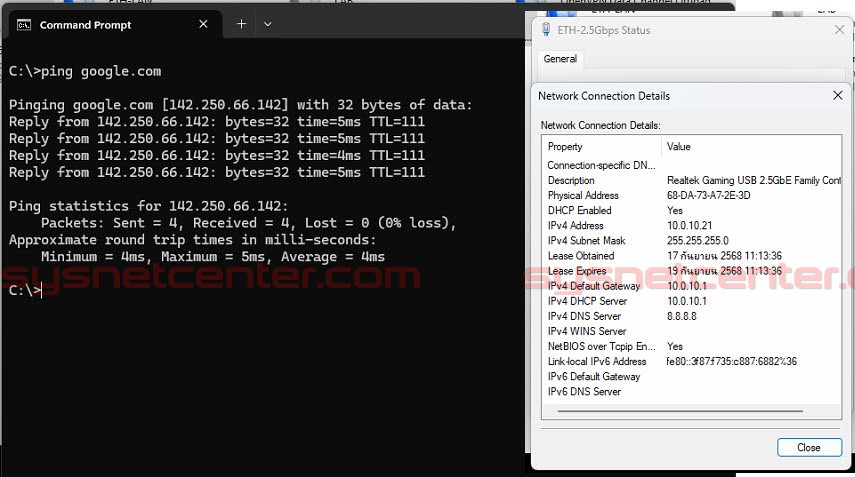The width and height of the screenshot is (855, 477).
Task: Select the IPv4 WINS Server property
Action: pos(587,331)
